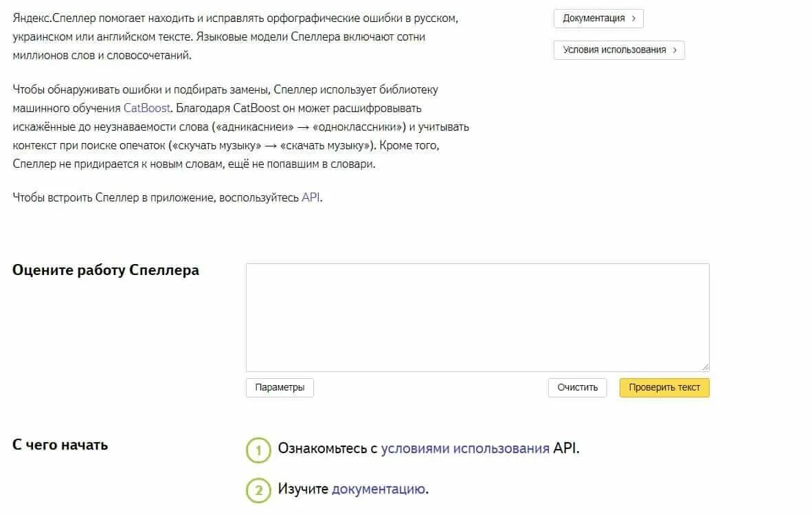Click the С чего начать heading
This screenshot has height=515, width=812.
pos(60,445)
